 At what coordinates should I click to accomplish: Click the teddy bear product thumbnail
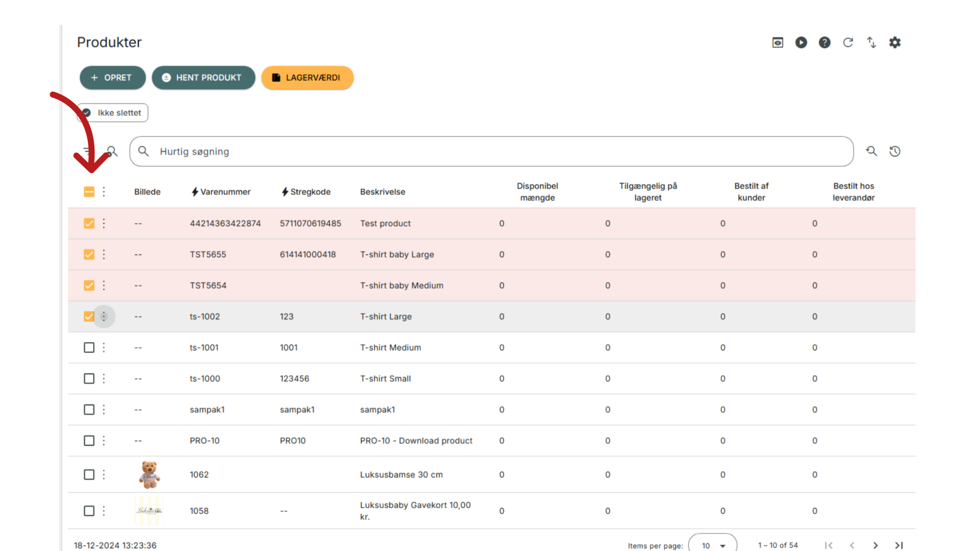149,474
